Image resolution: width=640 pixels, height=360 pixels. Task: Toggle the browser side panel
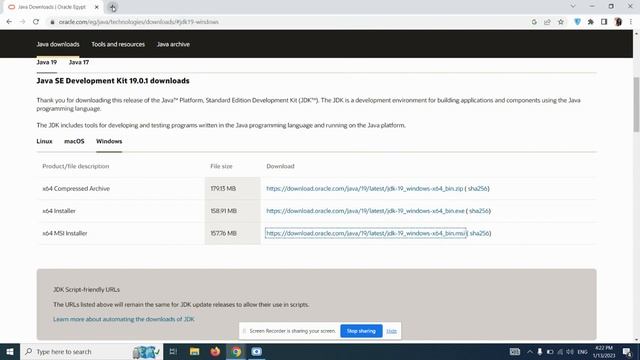[x=604, y=22]
